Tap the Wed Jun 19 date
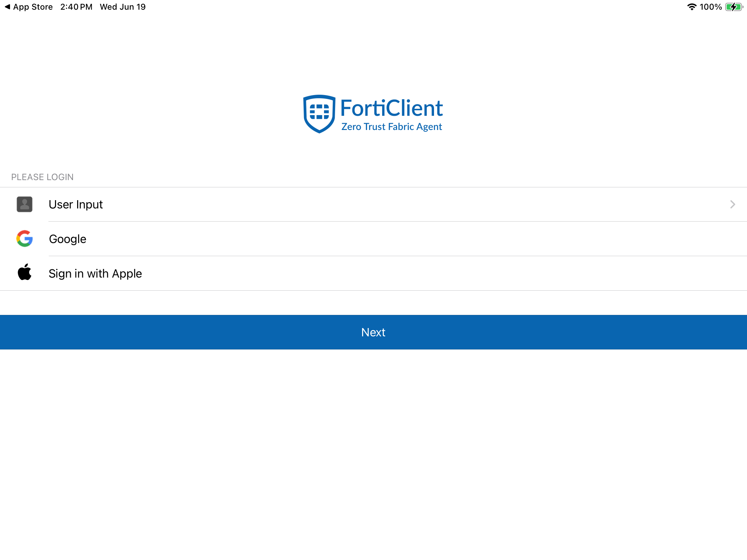Viewport: 747px width, 560px height. pyautogui.click(x=123, y=7)
